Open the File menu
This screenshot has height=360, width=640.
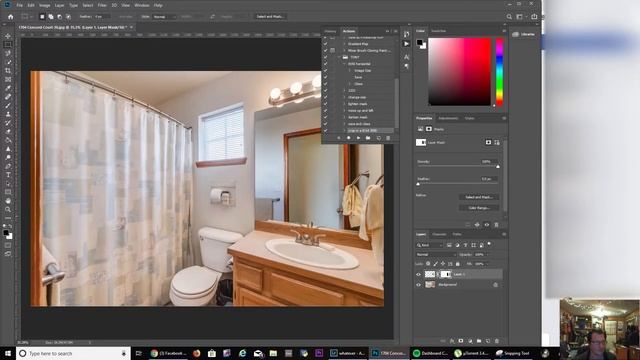pyautogui.click(x=19, y=5)
